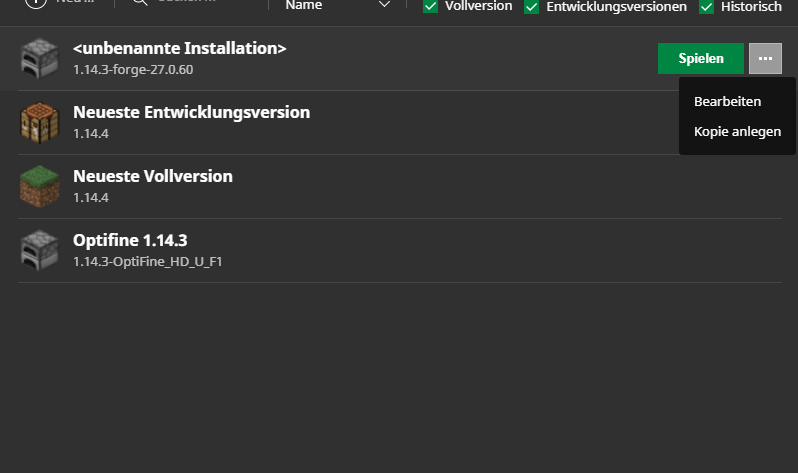Toggle the Vollversion checkbox
This screenshot has height=473, width=798.
(x=431, y=7)
